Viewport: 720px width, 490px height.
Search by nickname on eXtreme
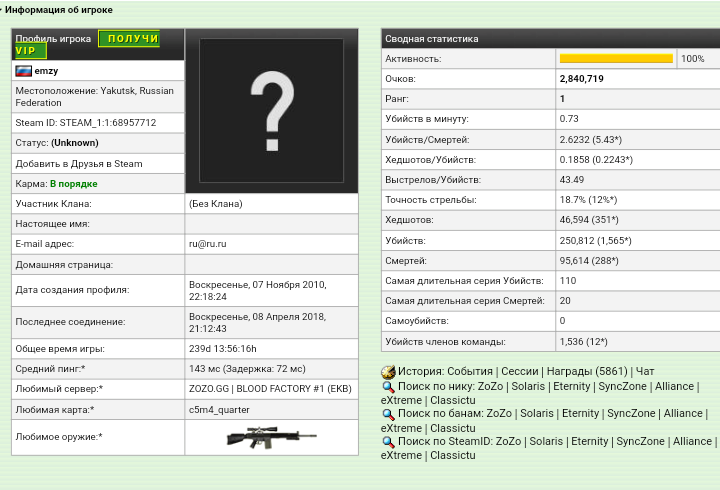point(401,400)
